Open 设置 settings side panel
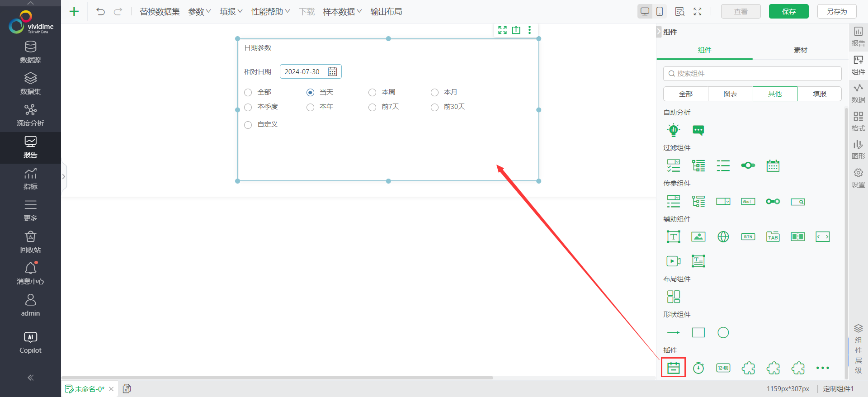Image resolution: width=868 pixels, height=397 pixels. [858, 178]
